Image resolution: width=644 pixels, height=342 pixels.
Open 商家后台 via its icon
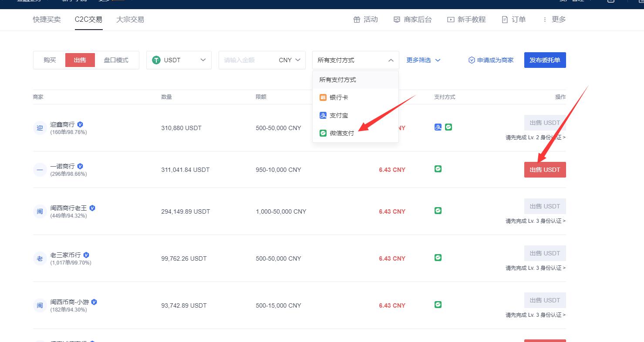(397, 19)
